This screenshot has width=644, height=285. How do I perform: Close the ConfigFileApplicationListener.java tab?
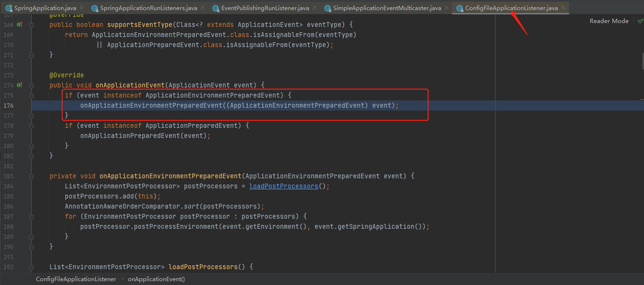click(563, 8)
